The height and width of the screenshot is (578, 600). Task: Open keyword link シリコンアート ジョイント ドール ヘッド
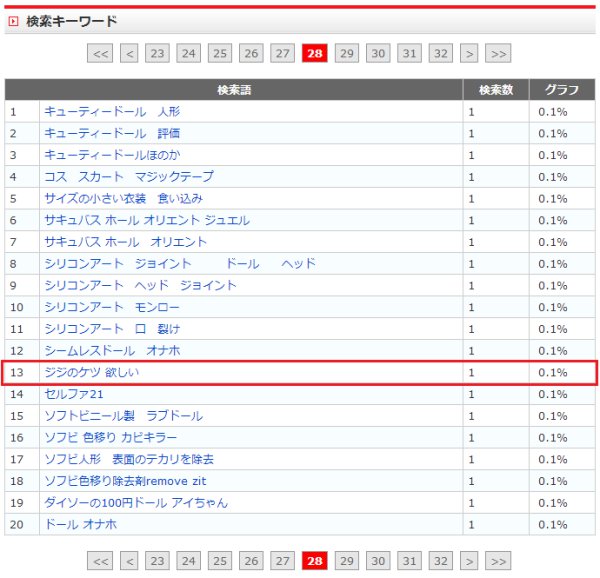click(180, 264)
